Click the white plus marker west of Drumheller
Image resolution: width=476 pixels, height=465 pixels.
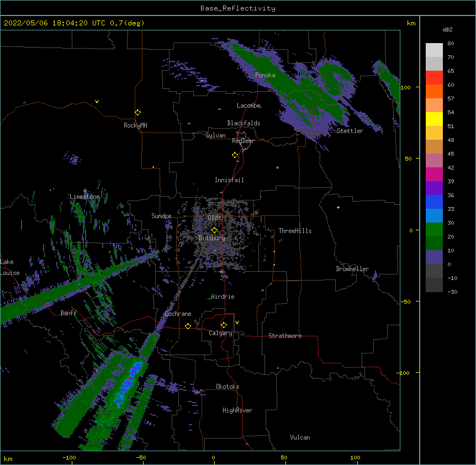pyautogui.click(x=338, y=207)
